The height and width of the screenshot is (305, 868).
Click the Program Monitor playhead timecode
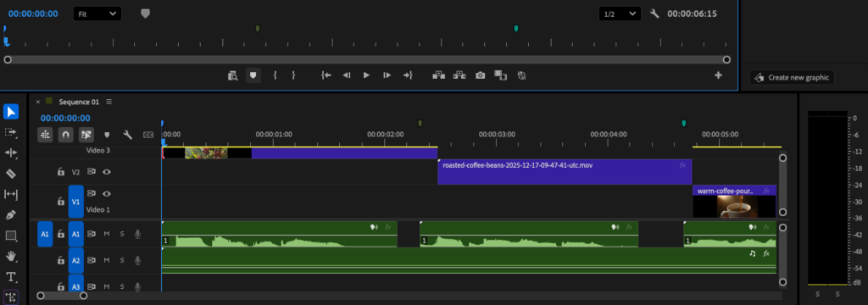pos(33,14)
